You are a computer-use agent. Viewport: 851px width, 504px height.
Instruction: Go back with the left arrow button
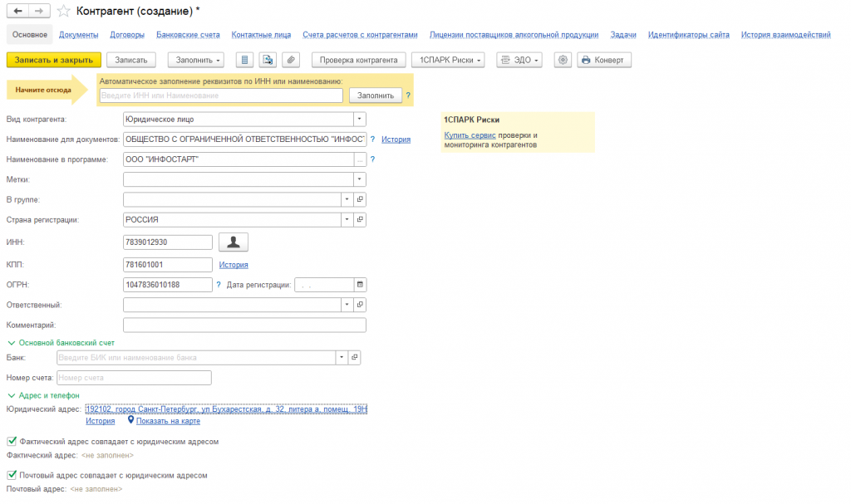pyautogui.click(x=18, y=11)
